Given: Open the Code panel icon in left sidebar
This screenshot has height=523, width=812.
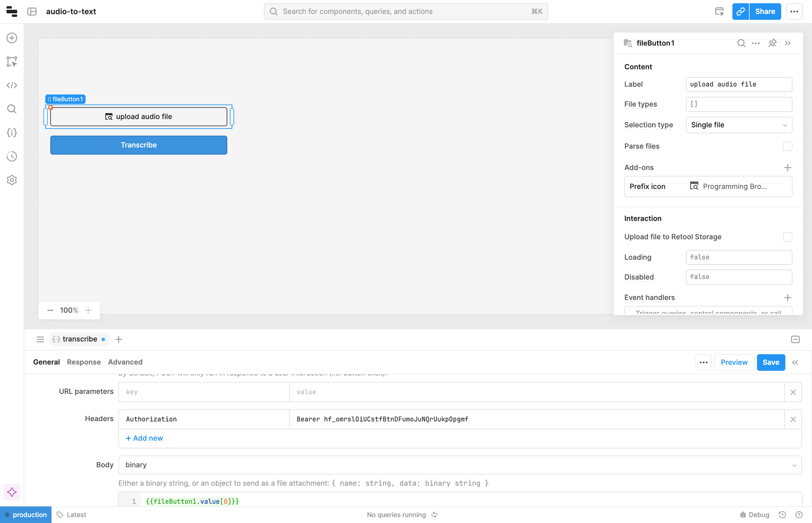Looking at the screenshot, I should tap(12, 85).
